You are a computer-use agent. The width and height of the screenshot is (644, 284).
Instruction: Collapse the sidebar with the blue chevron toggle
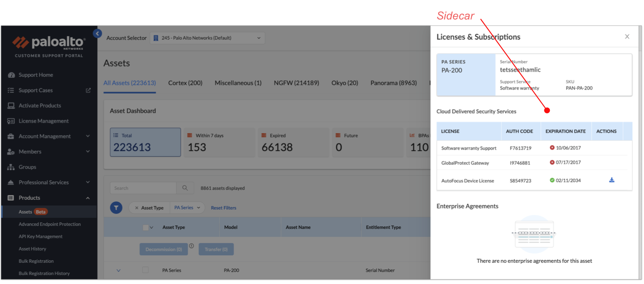pyautogui.click(x=97, y=33)
